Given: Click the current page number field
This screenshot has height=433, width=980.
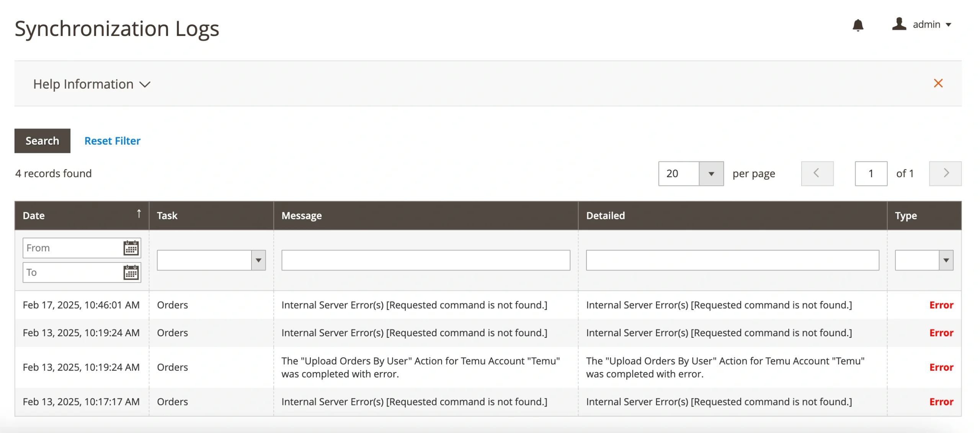Looking at the screenshot, I should click(871, 174).
